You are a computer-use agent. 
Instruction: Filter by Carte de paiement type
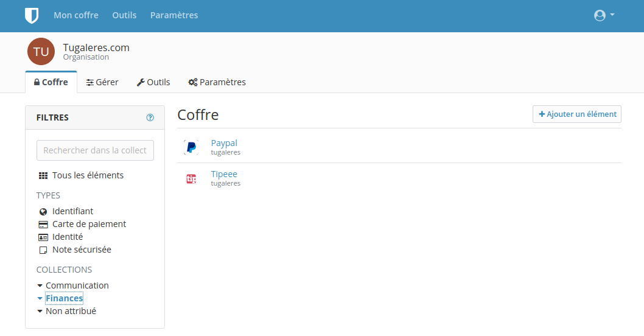pos(89,224)
